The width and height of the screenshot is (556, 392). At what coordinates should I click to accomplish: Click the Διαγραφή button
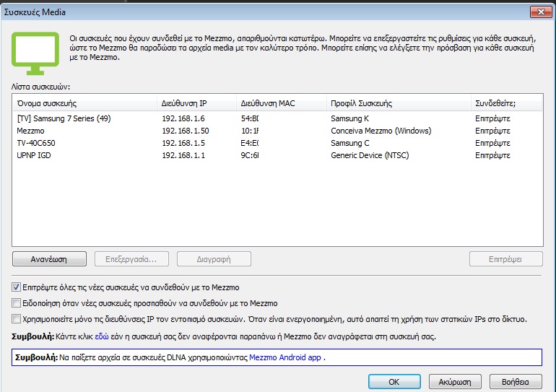(x=214, y=259)
